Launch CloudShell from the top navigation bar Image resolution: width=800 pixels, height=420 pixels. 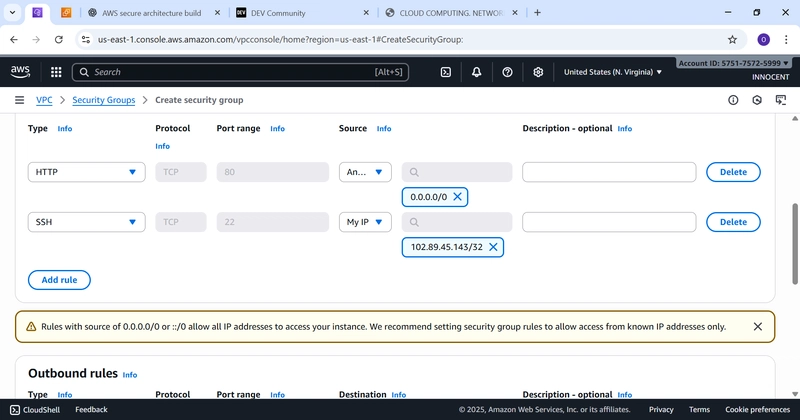(x=445, y=72)
